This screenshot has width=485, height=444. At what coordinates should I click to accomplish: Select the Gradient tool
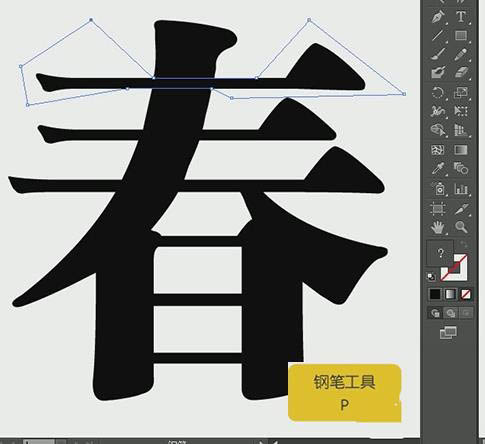tap(461, 150)
